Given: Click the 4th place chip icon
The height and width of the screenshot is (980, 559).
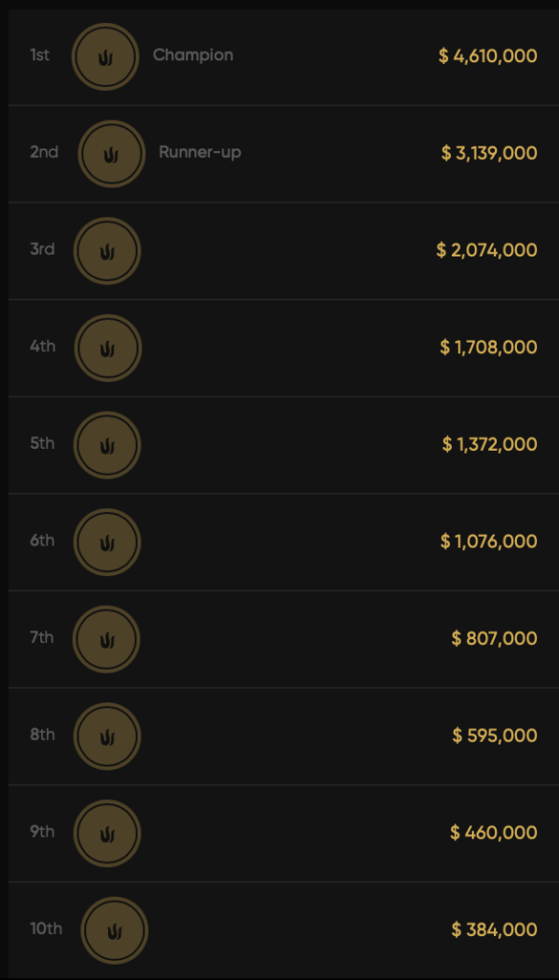Looking at the screenshot, I should tap(107, 347).
